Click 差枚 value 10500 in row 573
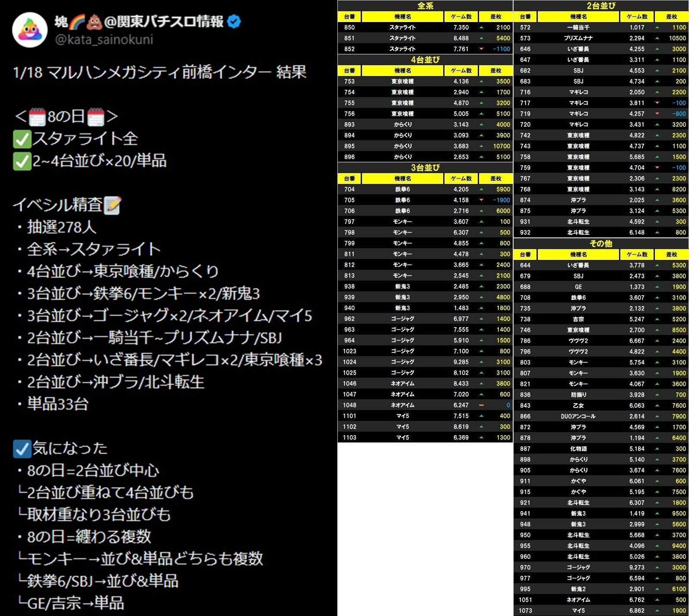Image resolution: width=689 pixels, height=616 pixels. pyautogui.click(x=677, y=38)
